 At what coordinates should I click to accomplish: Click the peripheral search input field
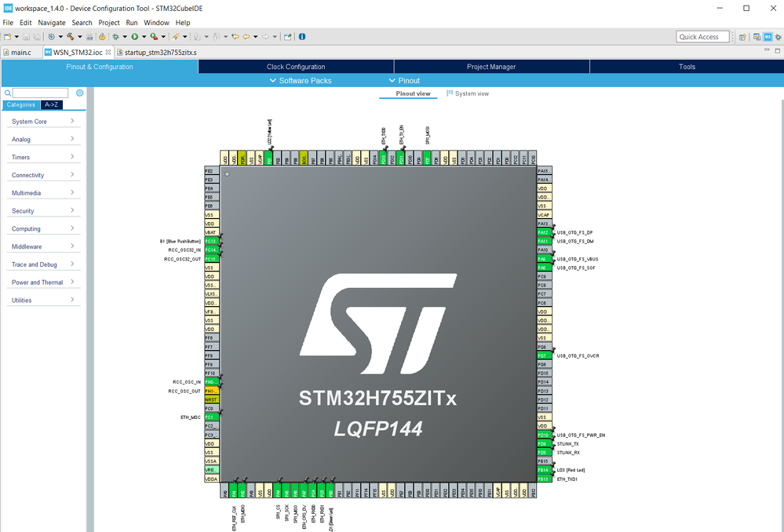40,93
